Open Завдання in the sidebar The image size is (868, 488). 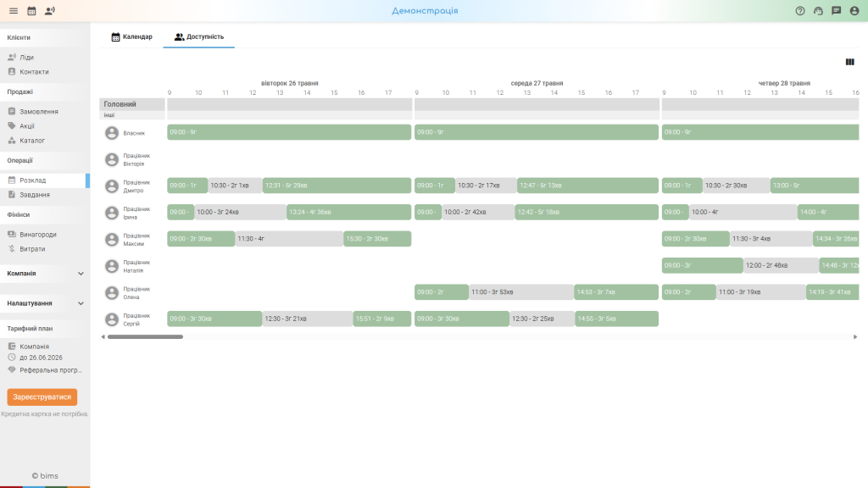pyautogui.click(x=45, y=194)
